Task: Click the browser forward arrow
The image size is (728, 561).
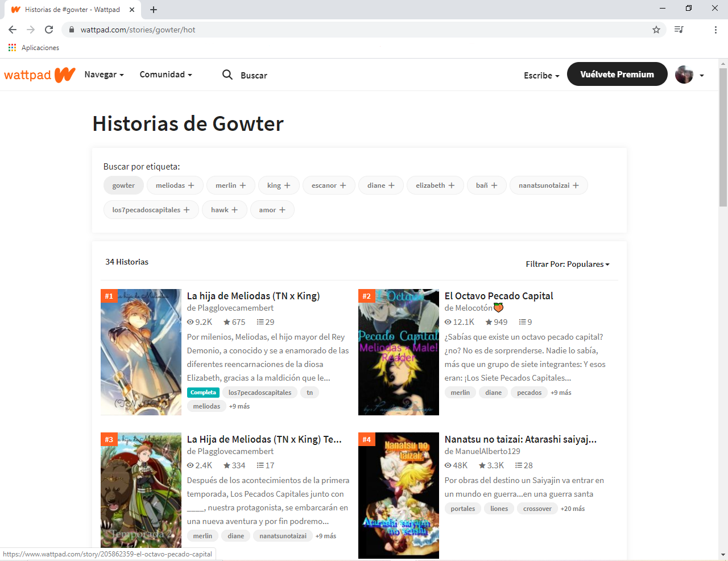Action: tap(31, 30)
